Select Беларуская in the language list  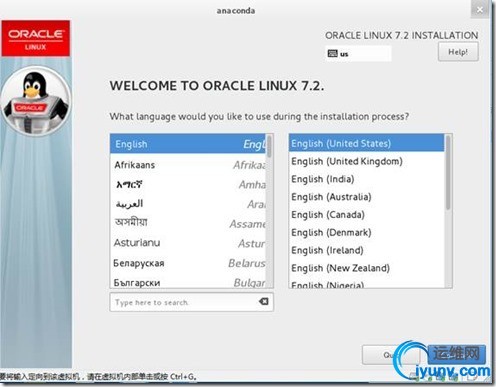point(188,263)
